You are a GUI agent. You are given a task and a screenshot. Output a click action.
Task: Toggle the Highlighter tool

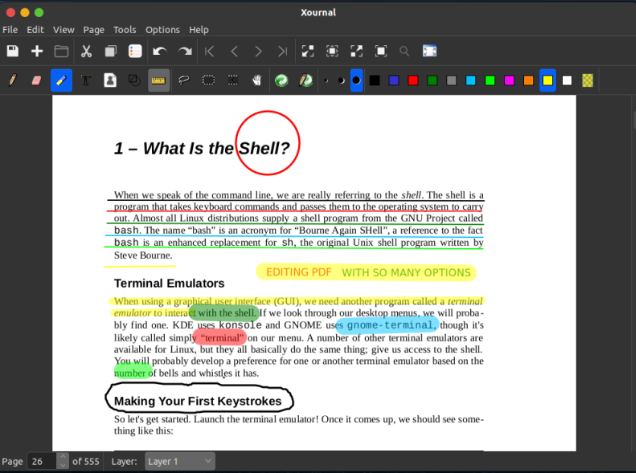point(61,80)
